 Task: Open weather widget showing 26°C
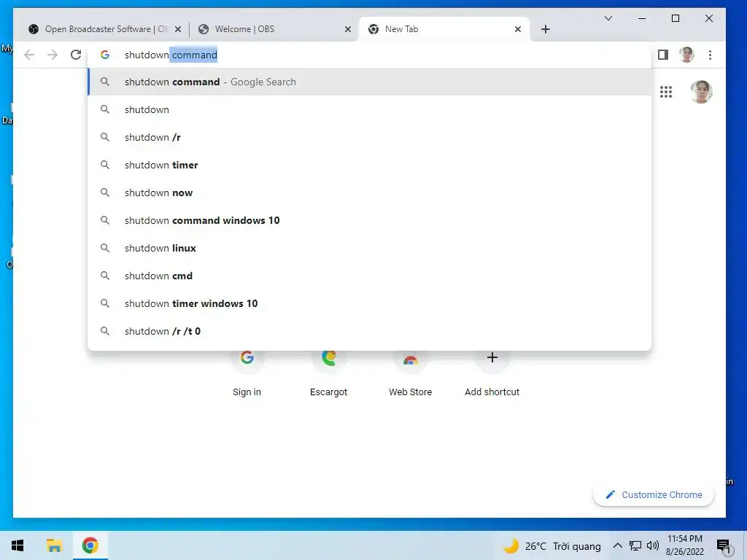pos(553,545)
